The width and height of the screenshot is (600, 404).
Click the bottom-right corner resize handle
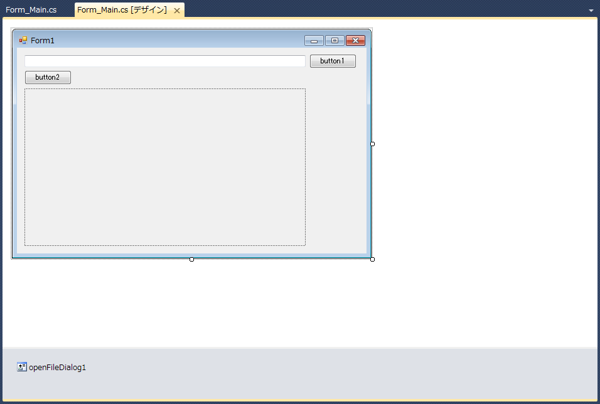[x=372, y=259]
